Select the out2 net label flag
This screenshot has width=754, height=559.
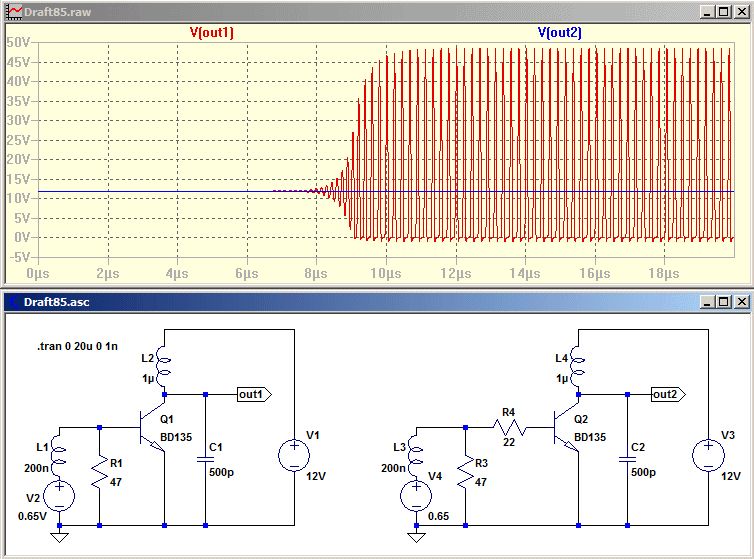pos(669,395)
